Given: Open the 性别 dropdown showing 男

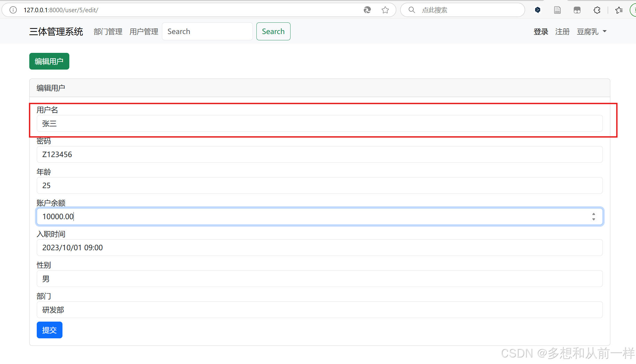Looking at the screenshot, I should coord(319,279).
